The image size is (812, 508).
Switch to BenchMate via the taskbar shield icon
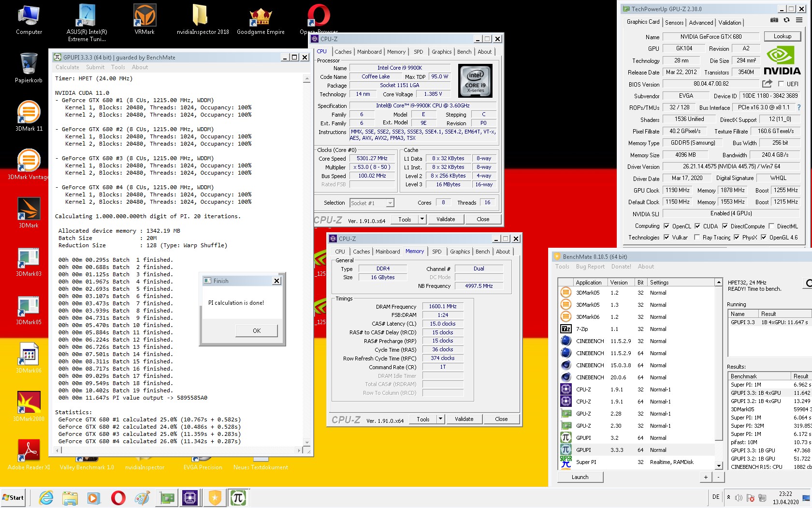(215, 498)
